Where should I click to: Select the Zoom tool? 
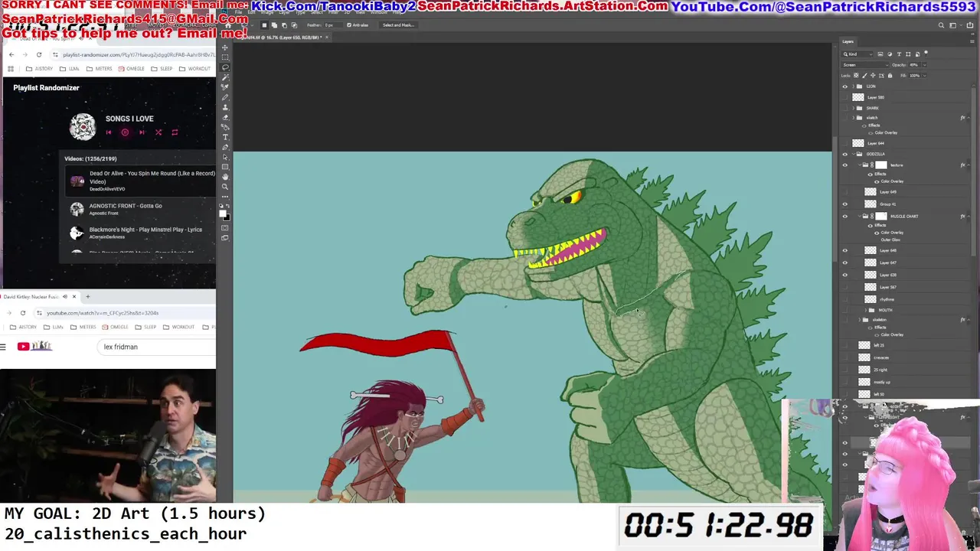tap(225, 186)
